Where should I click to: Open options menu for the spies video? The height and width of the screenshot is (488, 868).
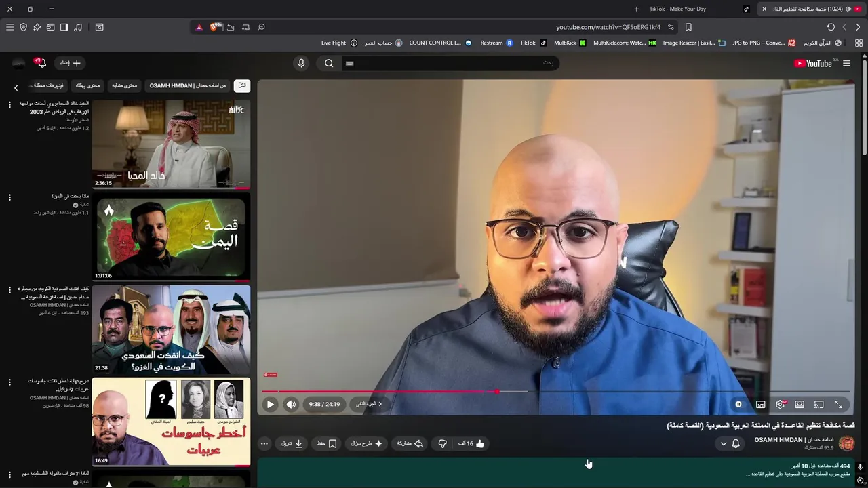(x=9, y=382)
